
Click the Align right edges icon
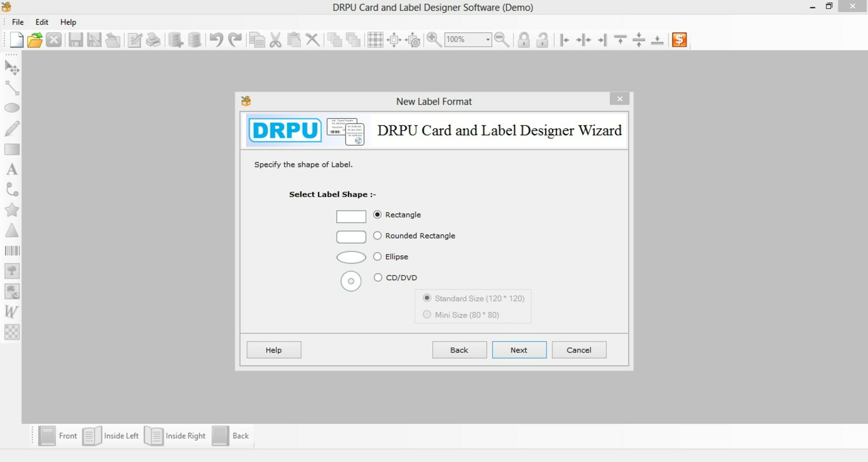point(602,40)
